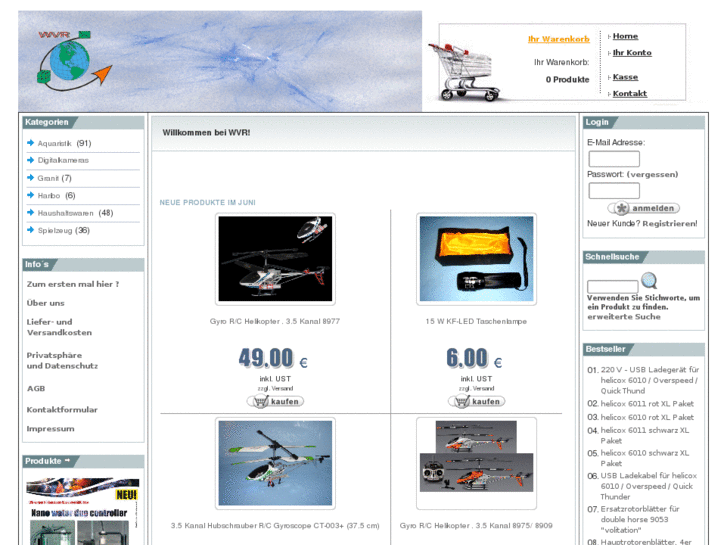The width and height of the screenshot is (727, 545).
Task: Click '3.5 Kanal Hubschrauber R/C Gyroscope CT-003+' title
Action: [x=275, y=526]
